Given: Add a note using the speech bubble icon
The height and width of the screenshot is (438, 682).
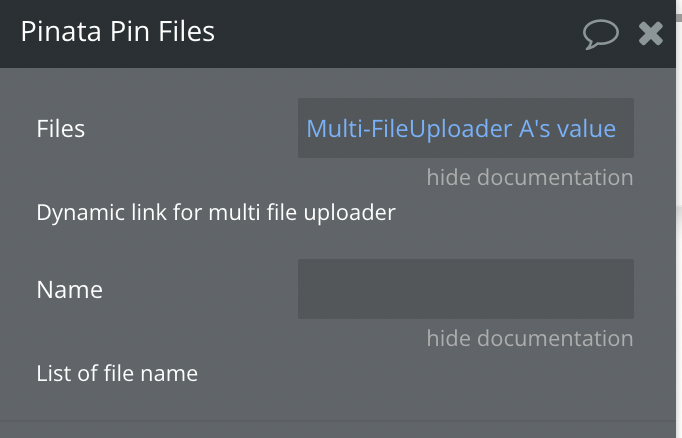Looking at the screenshot, I should tap(601, 34).
